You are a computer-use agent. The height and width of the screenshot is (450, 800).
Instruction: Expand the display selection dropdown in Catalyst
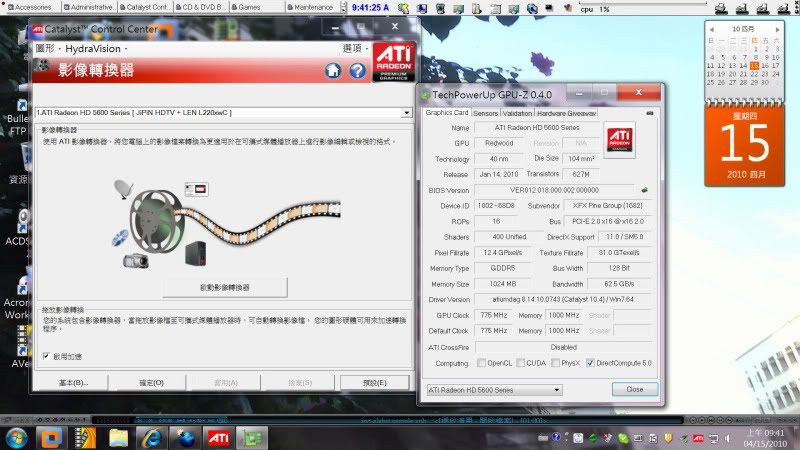[408, 113]
